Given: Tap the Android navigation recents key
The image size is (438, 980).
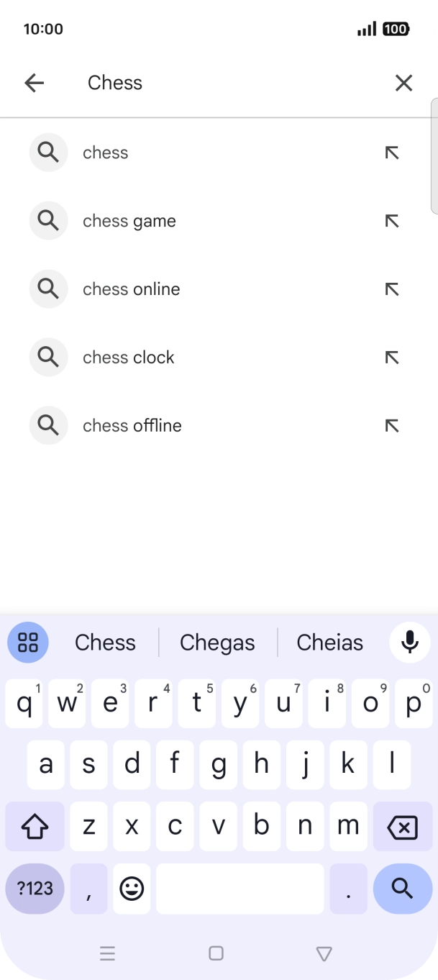Looking at the screenshot, I should 108,953.
